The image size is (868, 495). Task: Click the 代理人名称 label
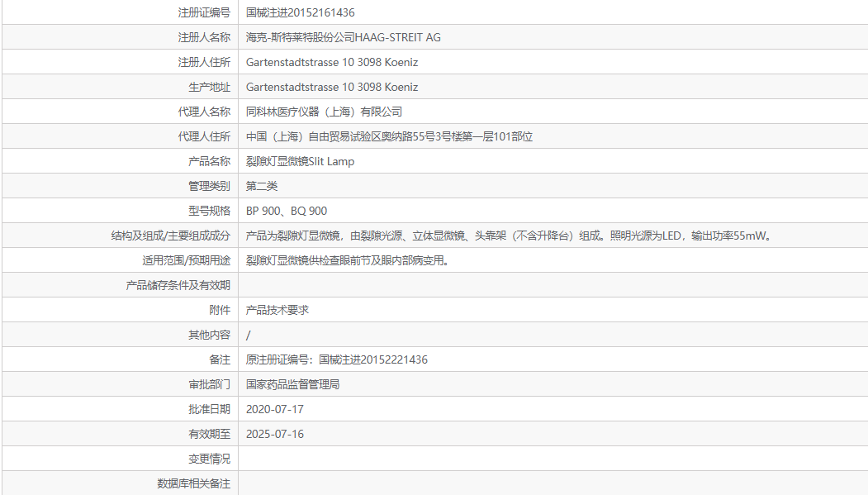204,112
